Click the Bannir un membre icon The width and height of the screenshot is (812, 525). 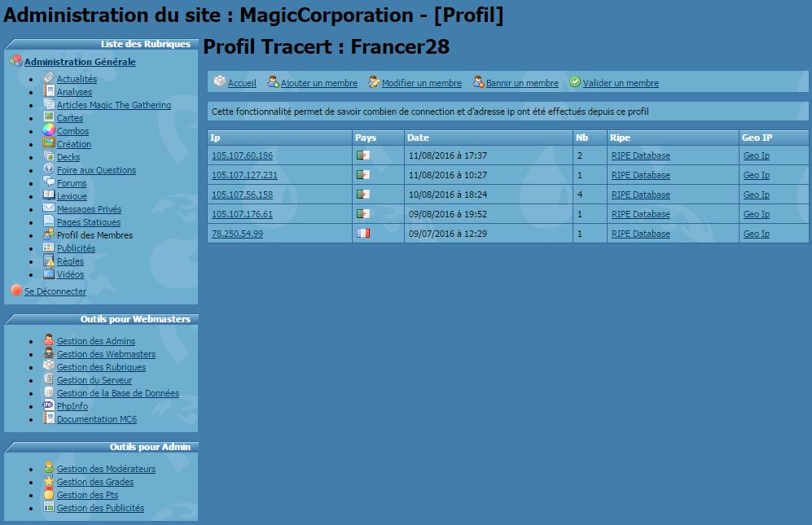[479, 82]
